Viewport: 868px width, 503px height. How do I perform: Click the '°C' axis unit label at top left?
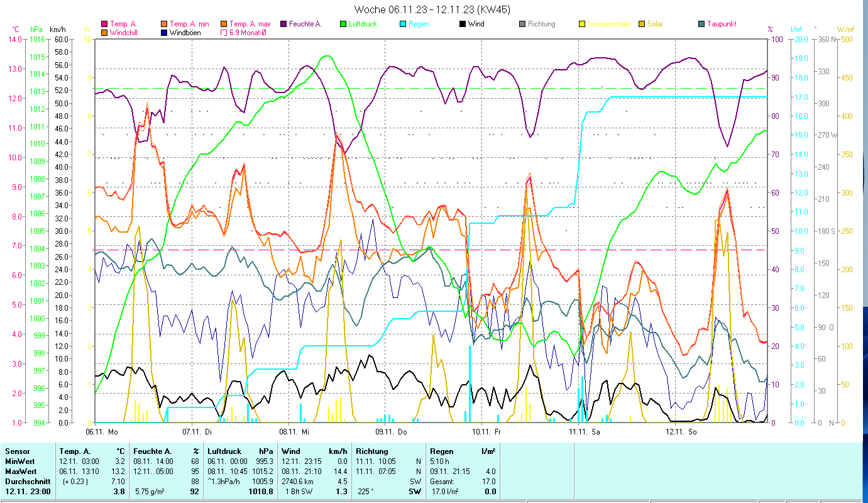tap(16, 30)
